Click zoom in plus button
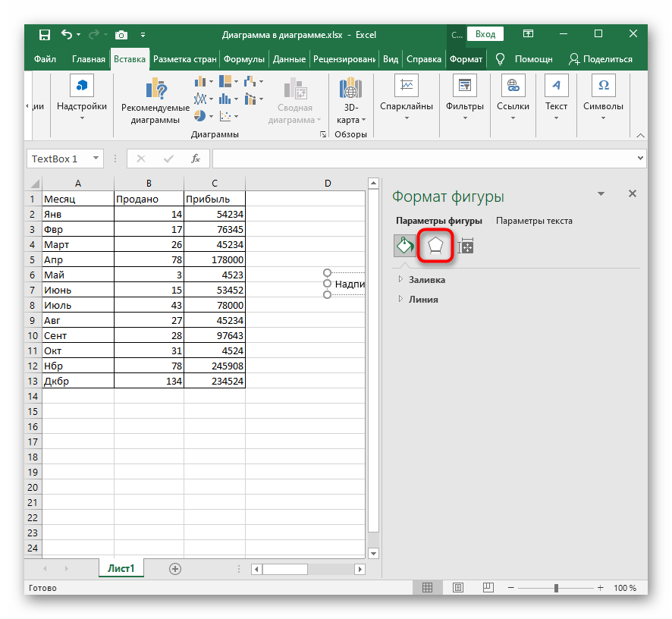Image resolution: width=672 pixels, height=619 pixels. (x=601, y=588)
